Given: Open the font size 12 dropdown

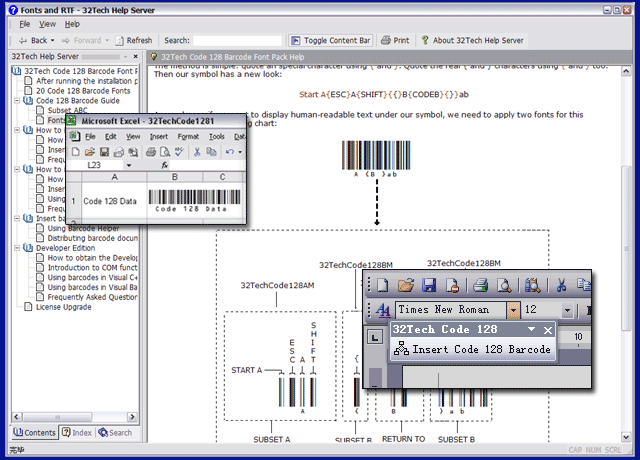Looking at the screenshot, I should point(567,310).
